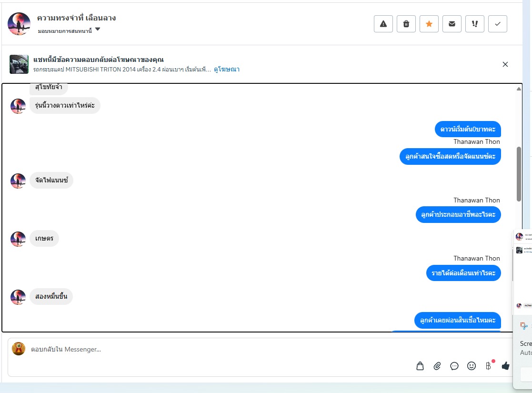Mark conversation done with checkmark icon
Viewport: 532px width, 393px height.
497,24
